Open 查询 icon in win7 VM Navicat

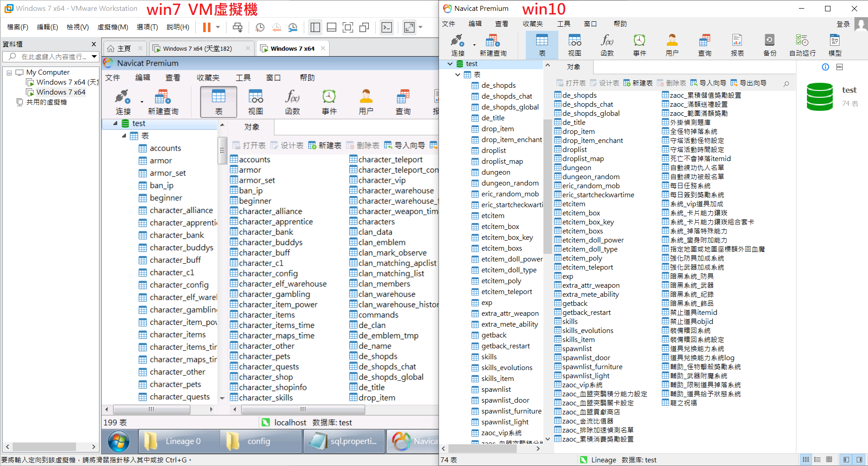(403, 102)
